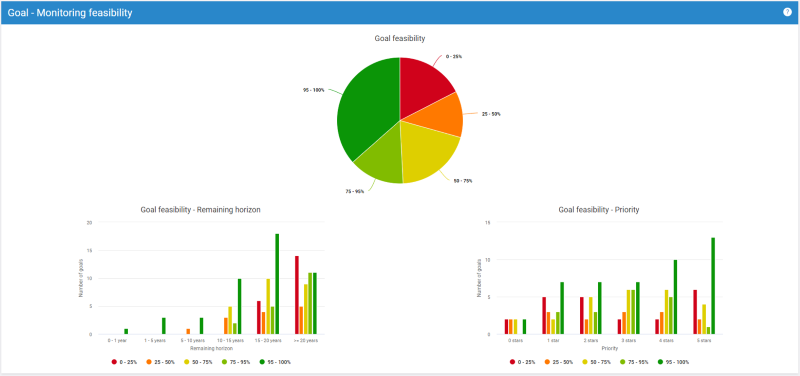Click the 10 - 15 years axis label
This screenshot has height=376, width=800.
point(230,340)
